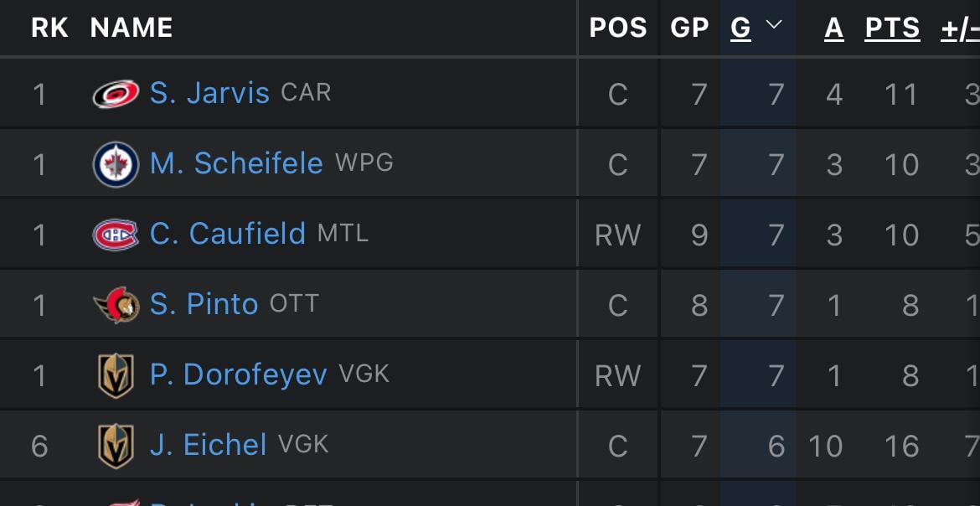Image resolution: width=980 pixels, height=506 pixels.
Task: Select the NAME column header
Action: [131, 26]
